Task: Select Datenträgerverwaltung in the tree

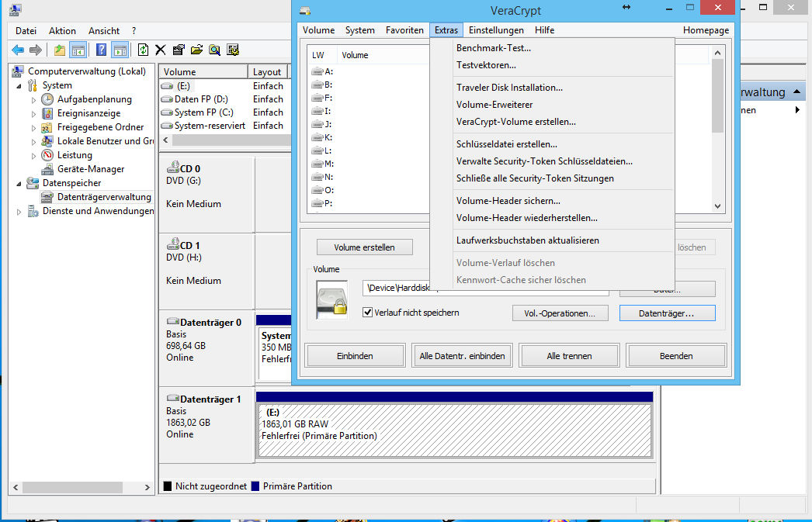Action: (104, 197)
